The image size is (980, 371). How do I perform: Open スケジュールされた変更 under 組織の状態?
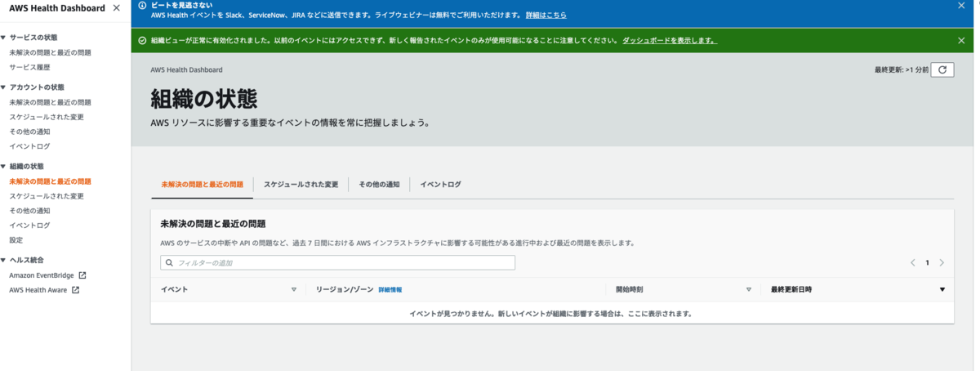click(47, 196)
